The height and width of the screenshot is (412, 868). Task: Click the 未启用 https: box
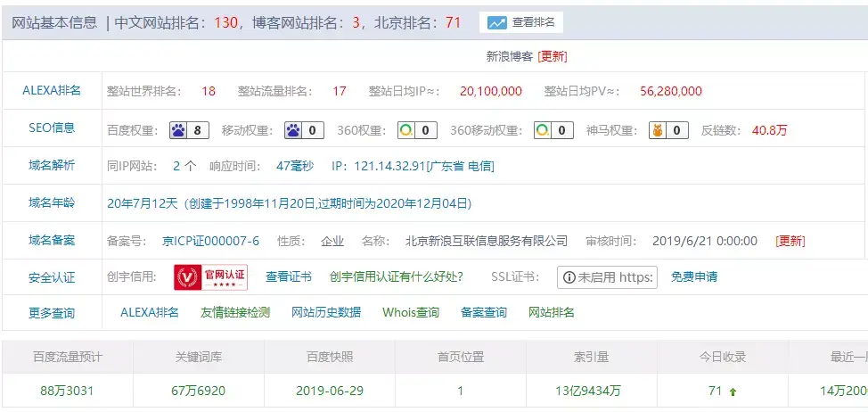(607, 277)
